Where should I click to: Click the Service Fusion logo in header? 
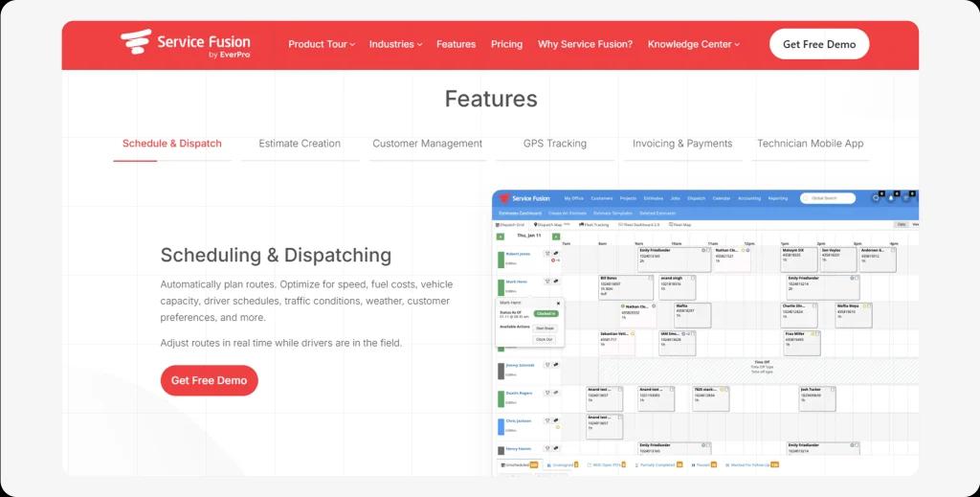point(185,45)
